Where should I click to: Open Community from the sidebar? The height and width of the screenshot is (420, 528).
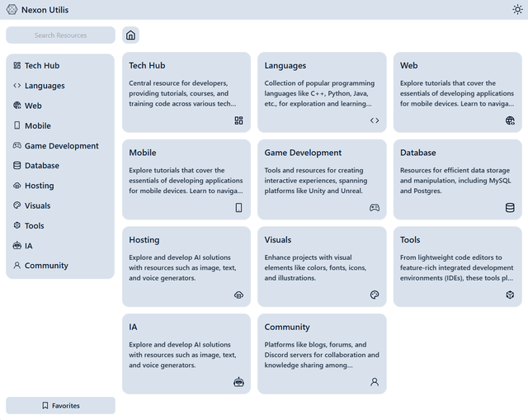pyautogui.click(x=46, y=266)
